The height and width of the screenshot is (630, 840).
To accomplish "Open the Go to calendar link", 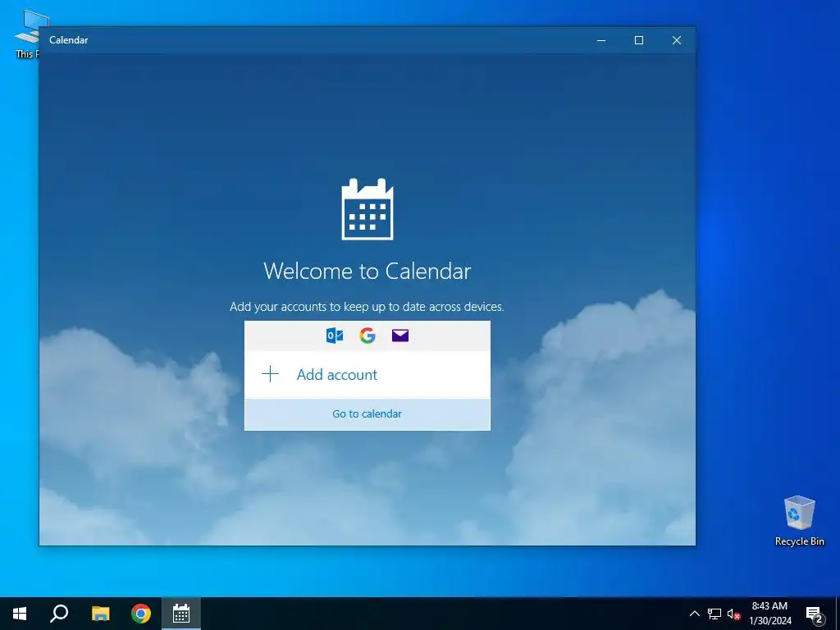I will 367,413.
